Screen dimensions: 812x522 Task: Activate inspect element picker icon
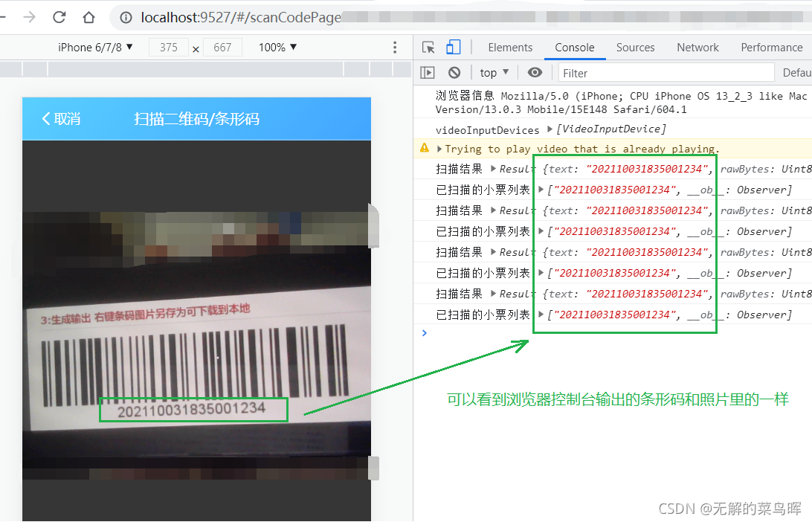pyautogui.click(x=428, y=47)
